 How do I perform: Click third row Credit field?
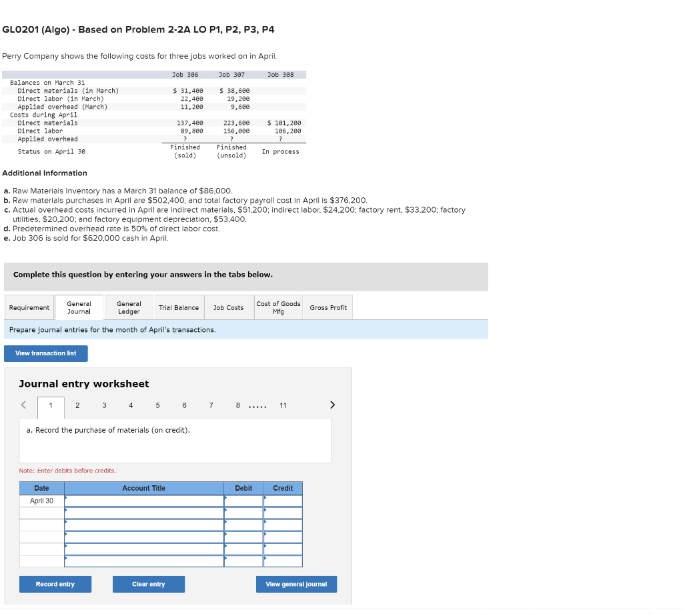283,525
